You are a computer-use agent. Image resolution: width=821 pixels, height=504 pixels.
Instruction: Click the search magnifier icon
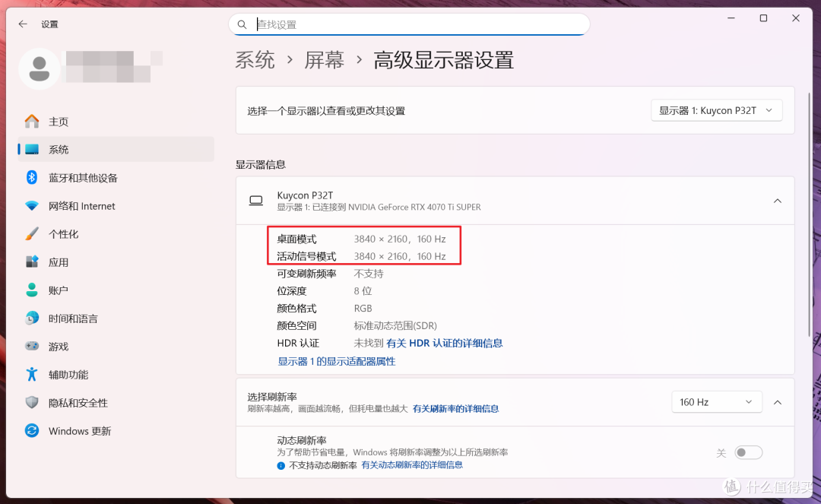(242, 24)
